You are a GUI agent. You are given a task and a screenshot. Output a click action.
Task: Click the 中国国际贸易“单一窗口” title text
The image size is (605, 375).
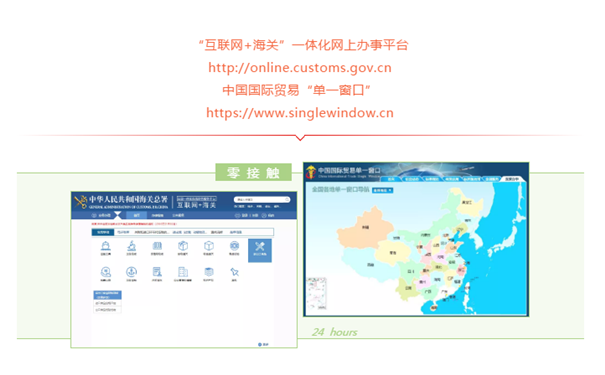pyautogui.click(x=296, y=90)
